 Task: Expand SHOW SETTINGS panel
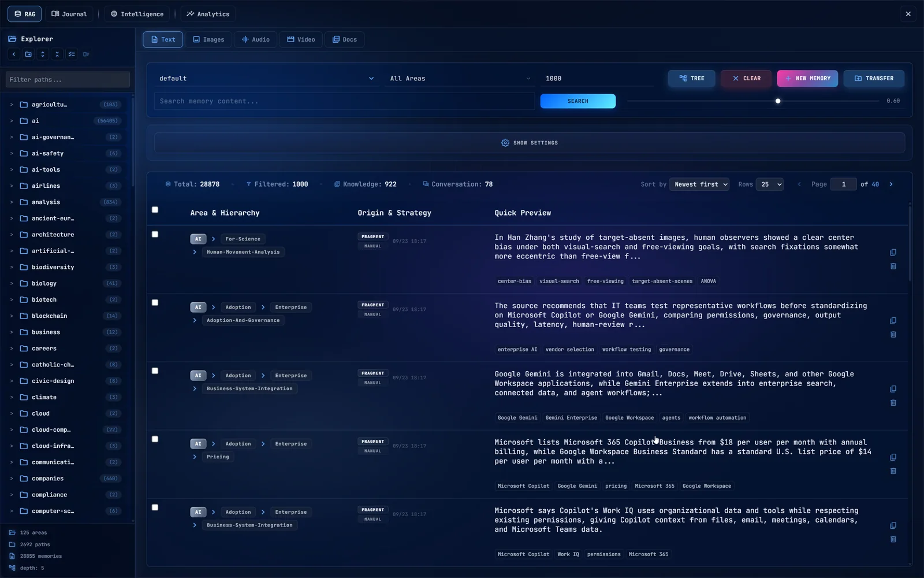coord(530,143)
